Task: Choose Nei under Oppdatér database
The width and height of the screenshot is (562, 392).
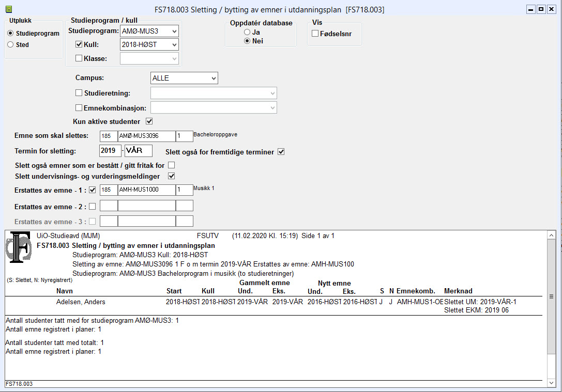Action: pyautogui.click(x=247, y=41)
